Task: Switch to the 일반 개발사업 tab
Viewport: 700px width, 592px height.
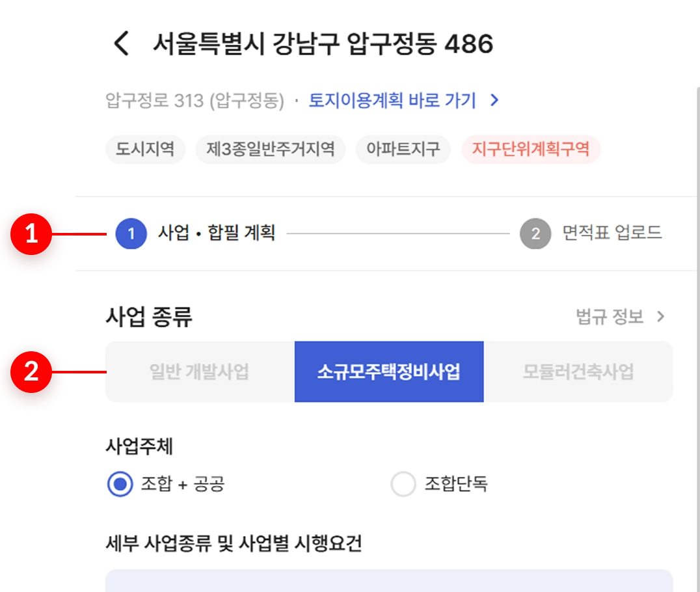Action: 200,372
